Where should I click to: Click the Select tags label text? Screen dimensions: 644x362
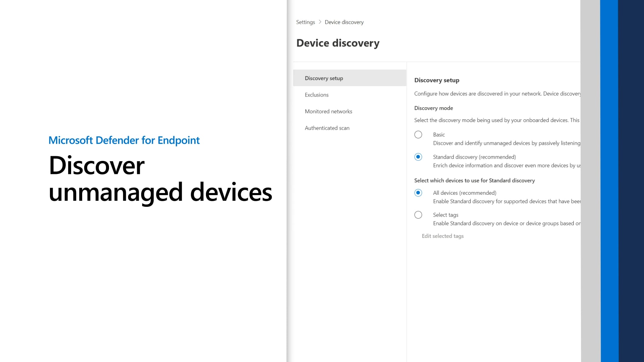click(445, 215)
